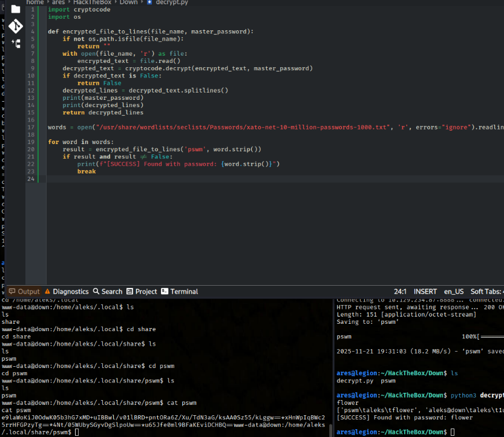Click the wget download timestamp line
Image resolution: width=504 pixels, height=437 pixels.
pos(420,351)
